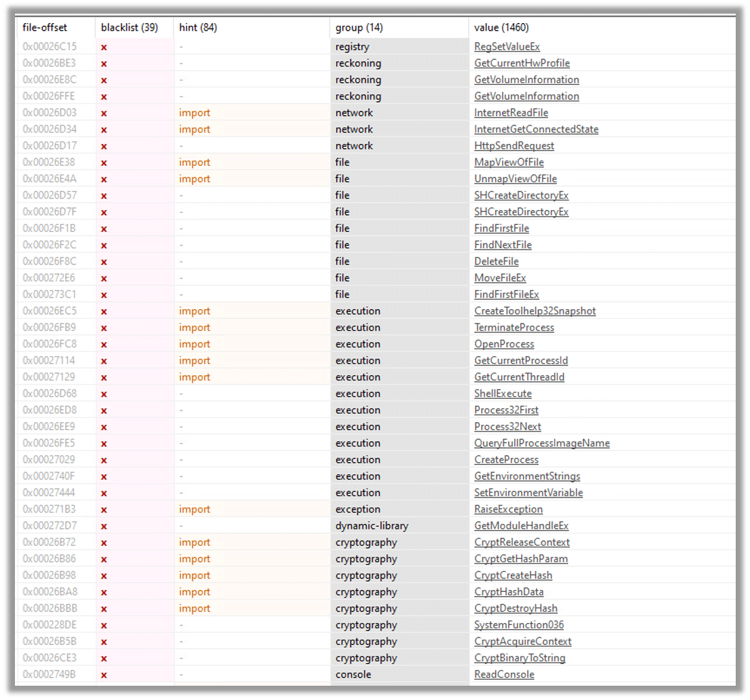Image resolution: width=750 pixels, height=700 pixels.
Task: Open the GetCurrentProcessId link
Action: 521,361
